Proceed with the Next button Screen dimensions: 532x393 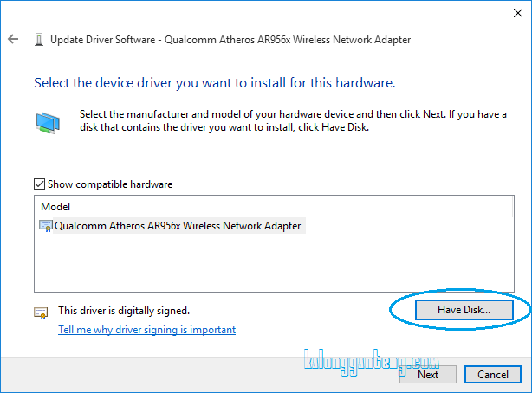click(428, 374)
